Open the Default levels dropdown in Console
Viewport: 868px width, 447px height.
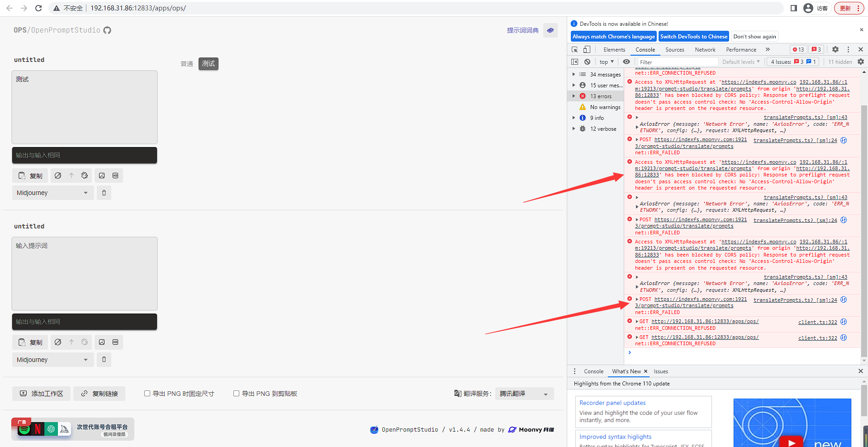[740, 62]
